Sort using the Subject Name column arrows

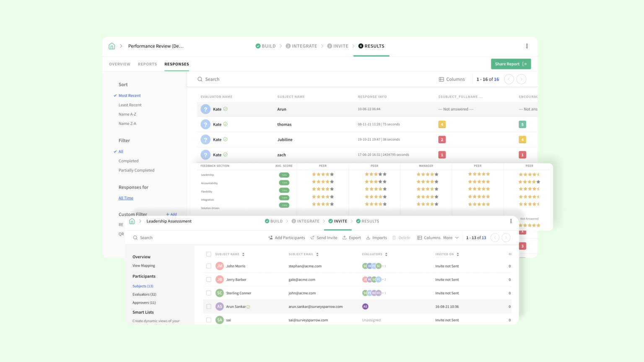point(244,254)
